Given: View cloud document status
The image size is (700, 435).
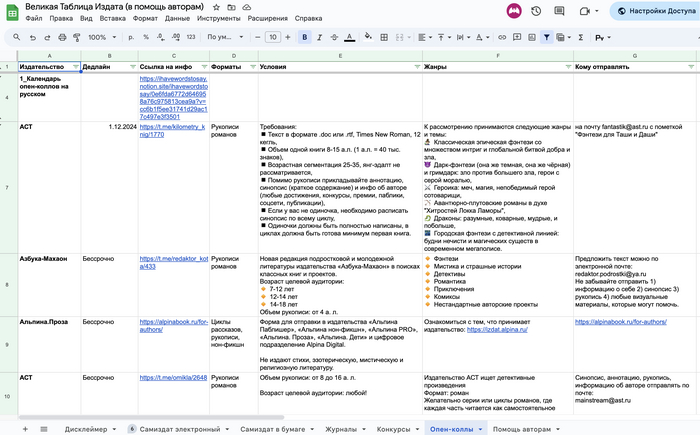Looking at the screenshot, I should point(246,7).
